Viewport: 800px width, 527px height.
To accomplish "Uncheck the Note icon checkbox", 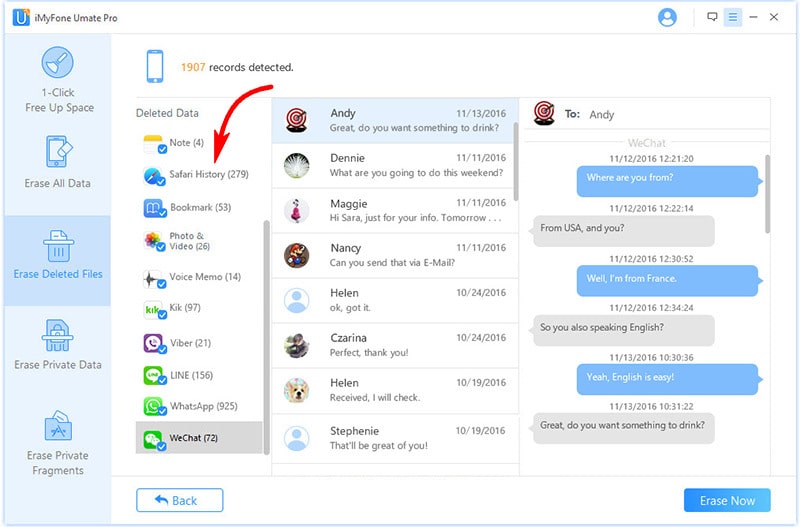I will [162, 149].
